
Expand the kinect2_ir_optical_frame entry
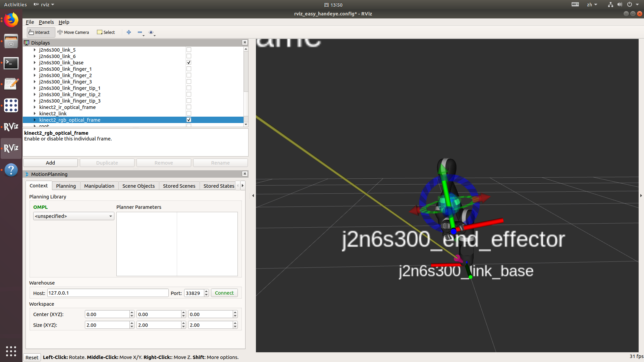tap(35, 107)
